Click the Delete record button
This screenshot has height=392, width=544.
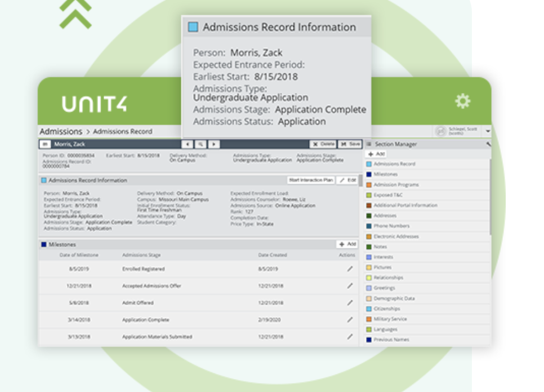click(323, 145)
